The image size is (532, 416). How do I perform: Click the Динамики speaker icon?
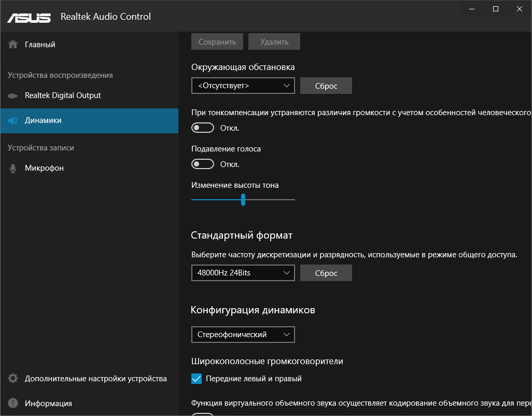coord(12,120)
